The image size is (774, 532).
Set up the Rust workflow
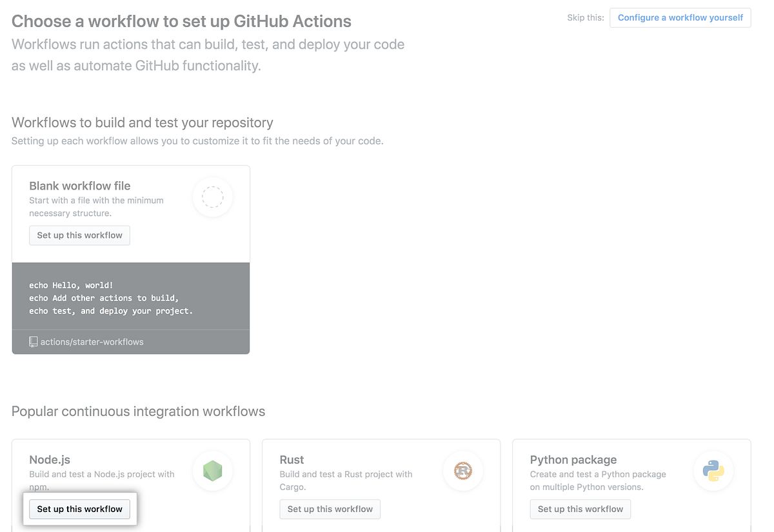tap(330, 509)
